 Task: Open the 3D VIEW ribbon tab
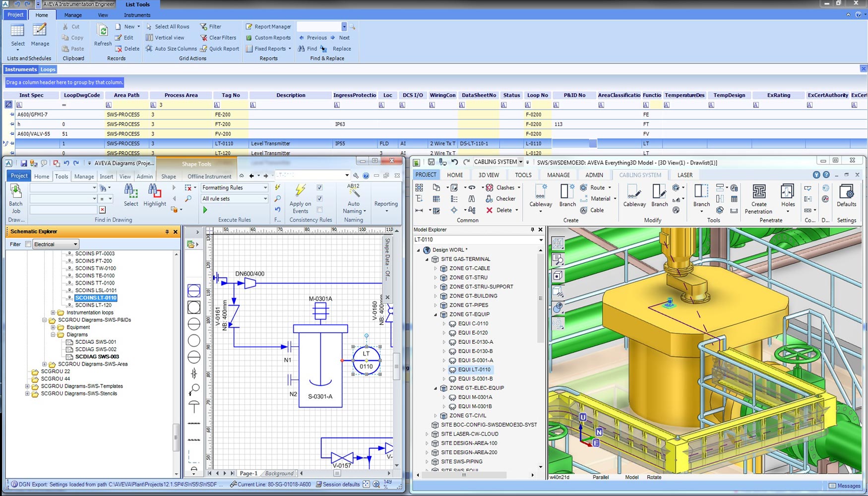pos(488,175)
